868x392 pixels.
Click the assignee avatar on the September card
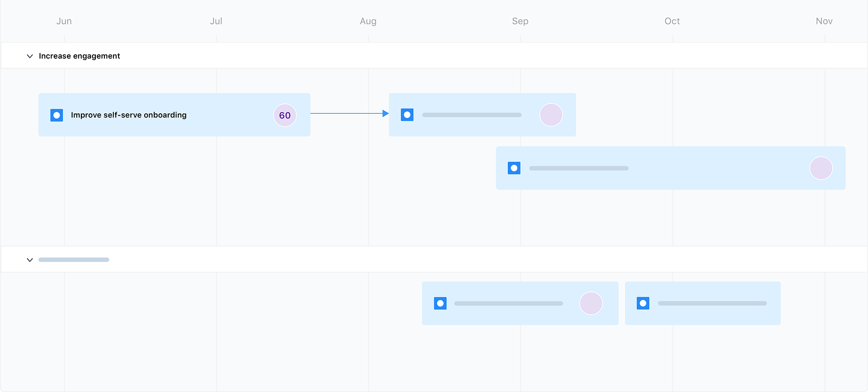tap(551, 115)
